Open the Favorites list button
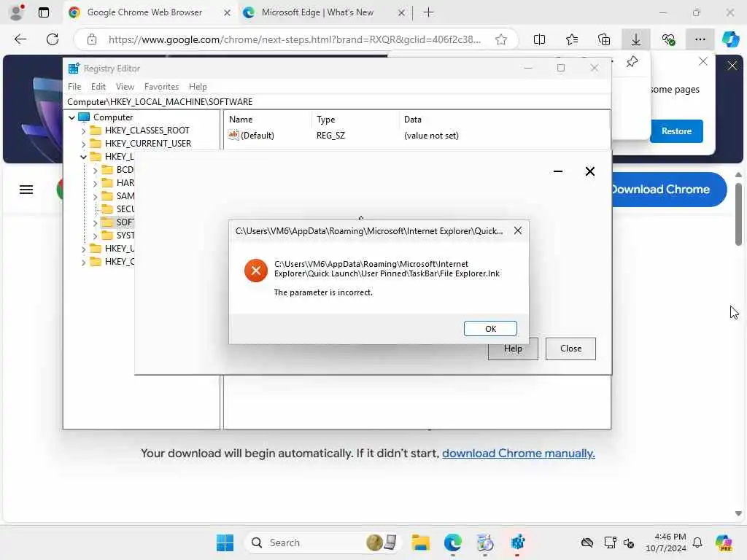The width and height of the screenshot is (747, 560). pos(572,39)
